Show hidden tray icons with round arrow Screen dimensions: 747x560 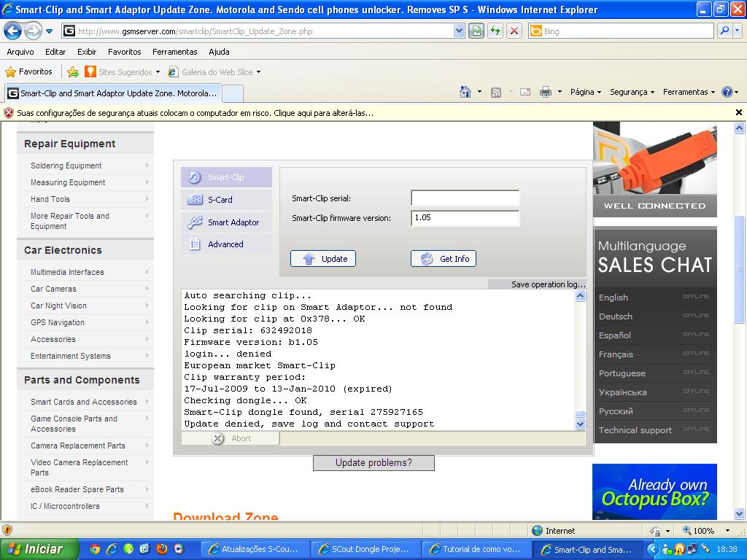point(653,550)
